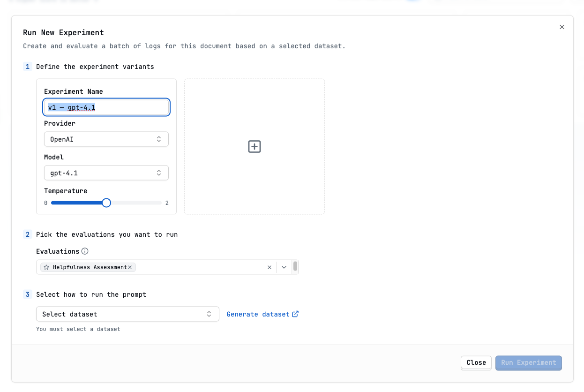
Task: Click the star icon on Helpfulness Assessment
Action: (45, 267)
